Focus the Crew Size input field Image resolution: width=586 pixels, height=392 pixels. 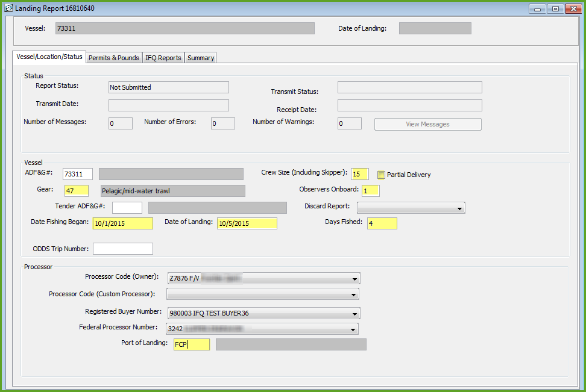click(x=359, y=174)
